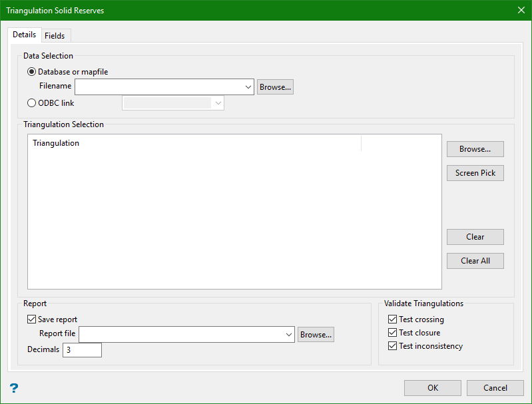The width and height of the screenshot is (532, 404).
Task: Click Browse in Triangulation Selection
Action: (x=475, y=149)
